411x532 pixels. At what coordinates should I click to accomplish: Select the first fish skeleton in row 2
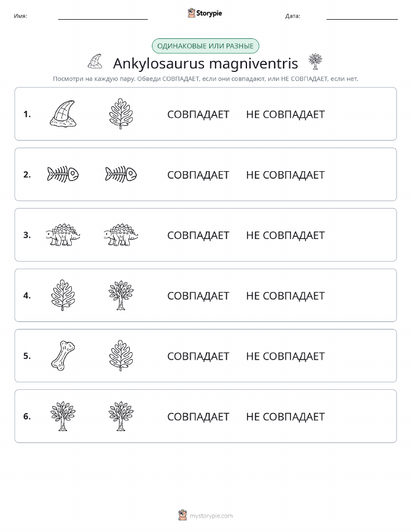point(63,175)
